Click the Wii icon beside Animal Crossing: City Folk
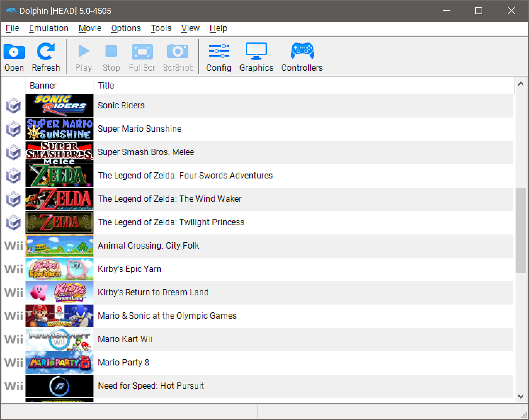 click(13, 246)
